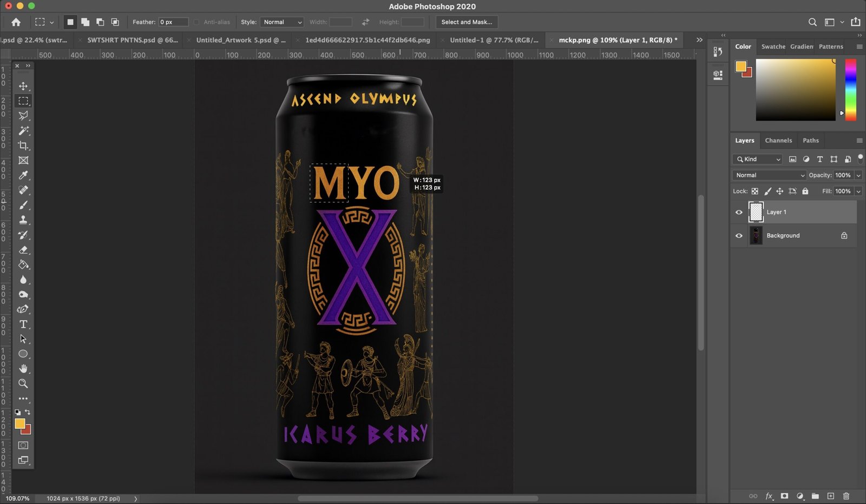The width and height of the screenshot is (866, 504).
Task: Open the Style dropdown set to Normal
Action: (x=282, y=22)
